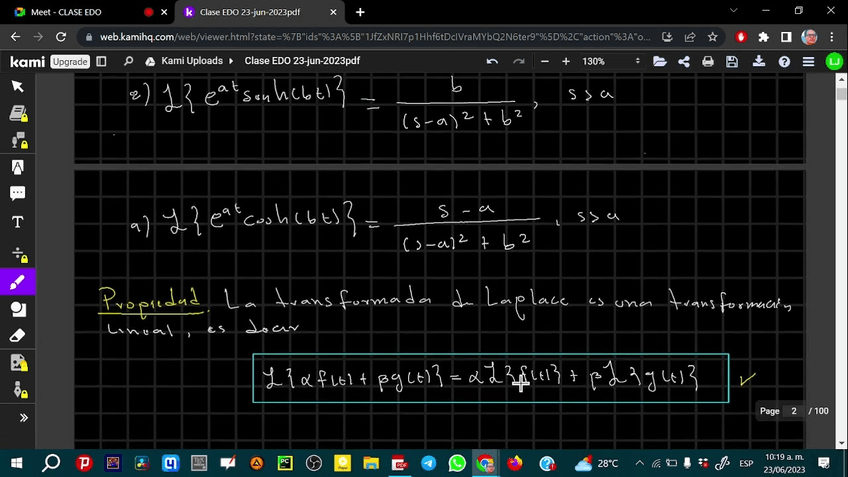The image size is (848, 477).
Task: Open Telegram from the Windows taskbar
Action: [x=428, y=463]
